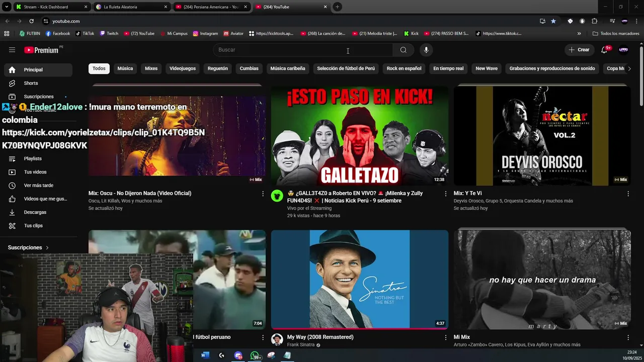Open Microsoft Word from the taskbar
Image resolution: width=644 pixels, height=362 pixels.
[x=205, y=355]
